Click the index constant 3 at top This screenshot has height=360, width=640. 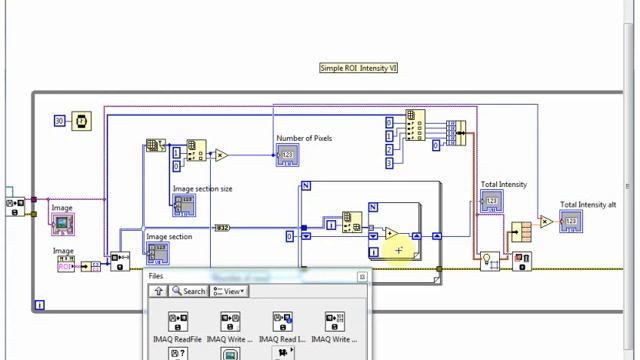(x=389, y=164)
